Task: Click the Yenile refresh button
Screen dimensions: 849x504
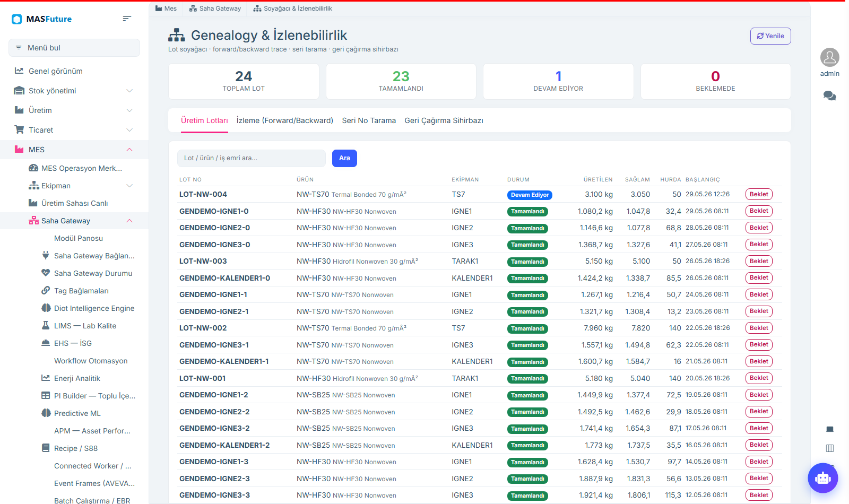Action: 770,36
